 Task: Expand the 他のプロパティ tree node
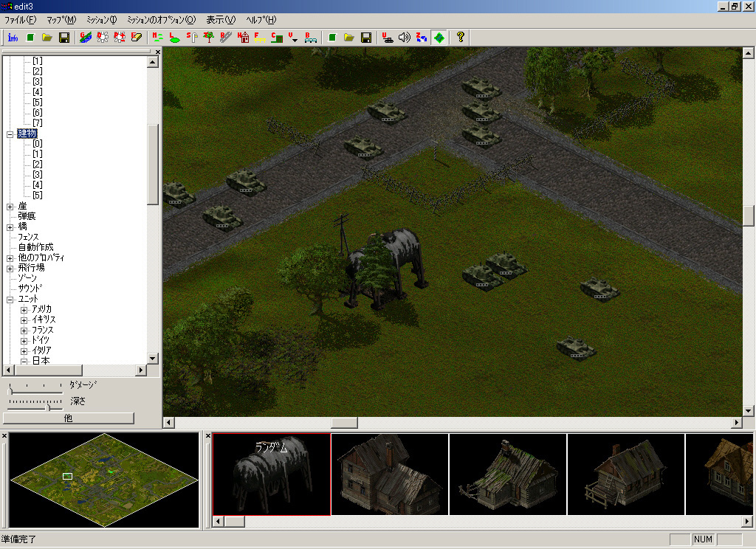[10, 258]
